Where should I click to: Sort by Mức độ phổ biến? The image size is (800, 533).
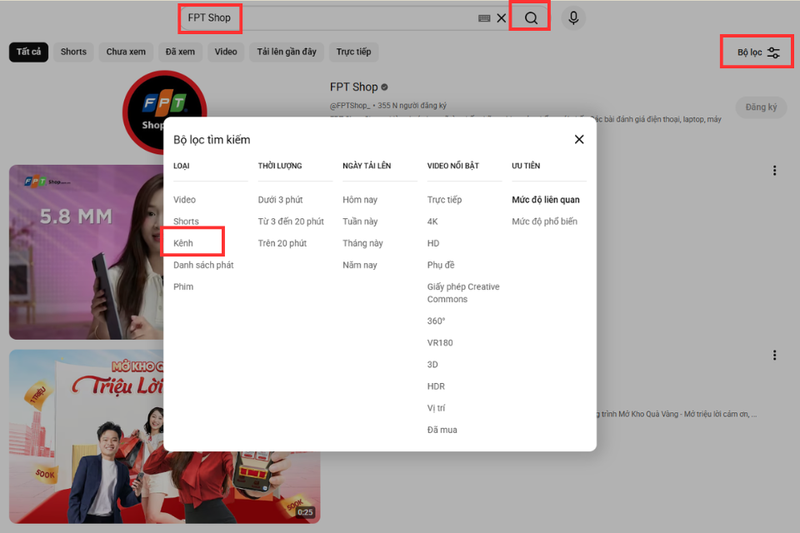(x=544, y=221)
